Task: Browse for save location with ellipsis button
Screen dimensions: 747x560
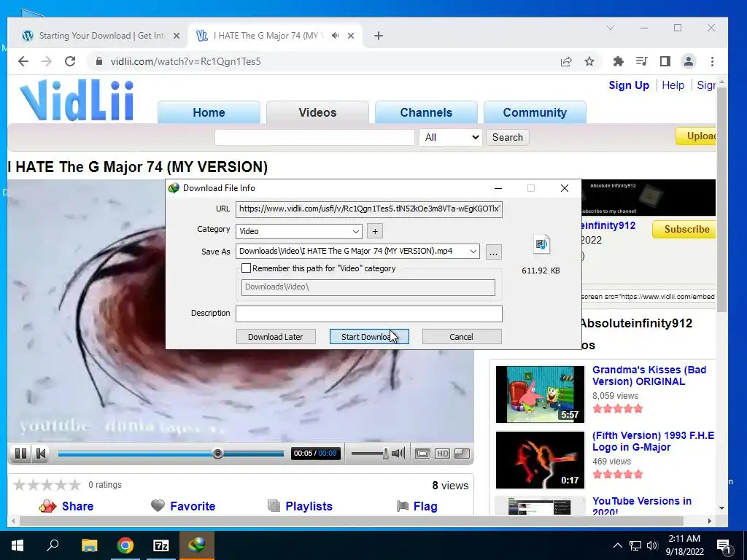Action: point(494,252)
